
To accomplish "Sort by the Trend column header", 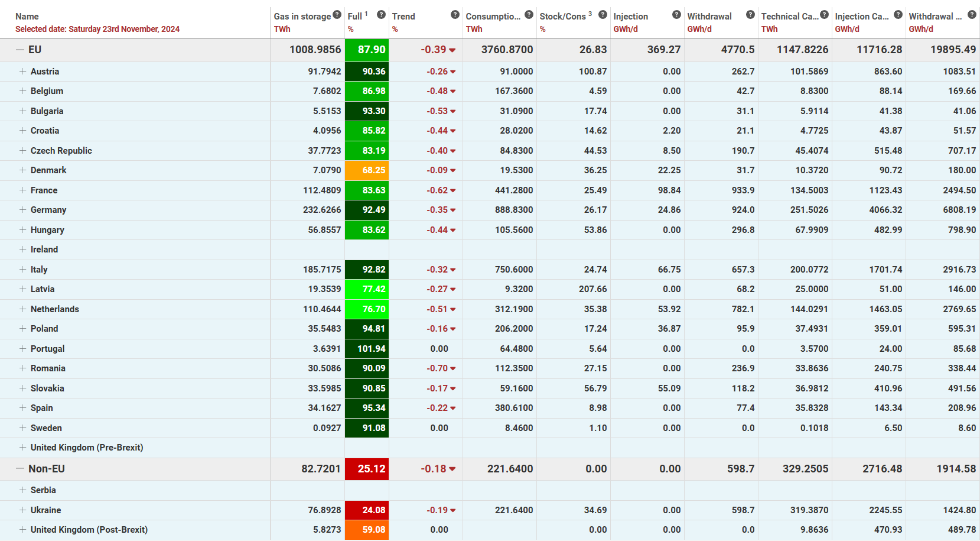I will coord(403,17).
